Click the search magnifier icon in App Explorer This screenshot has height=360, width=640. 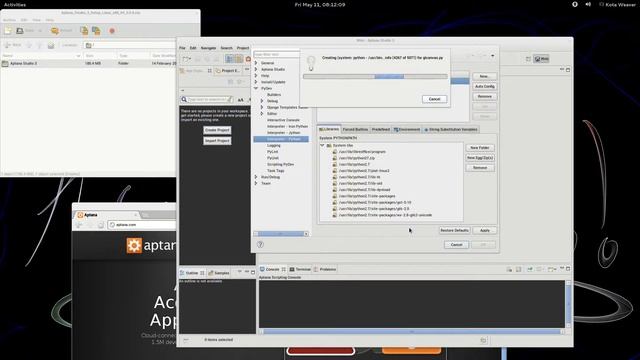click(184, 99)
